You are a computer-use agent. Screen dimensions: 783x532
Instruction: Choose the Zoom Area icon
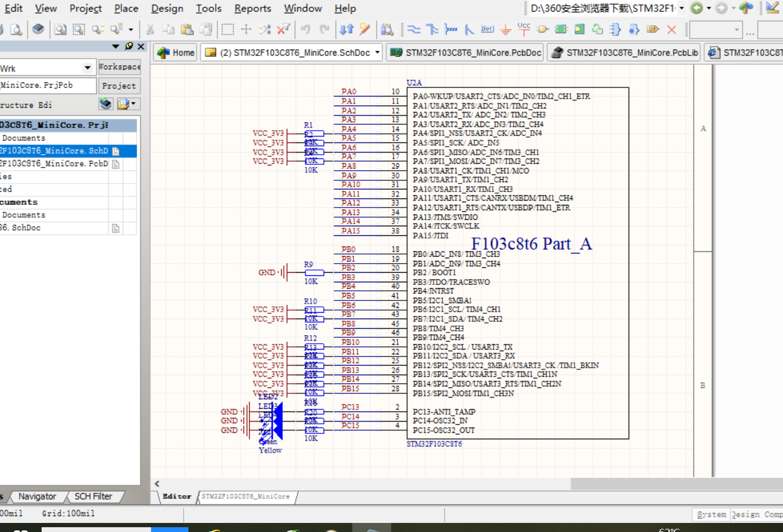coord(78,29)
